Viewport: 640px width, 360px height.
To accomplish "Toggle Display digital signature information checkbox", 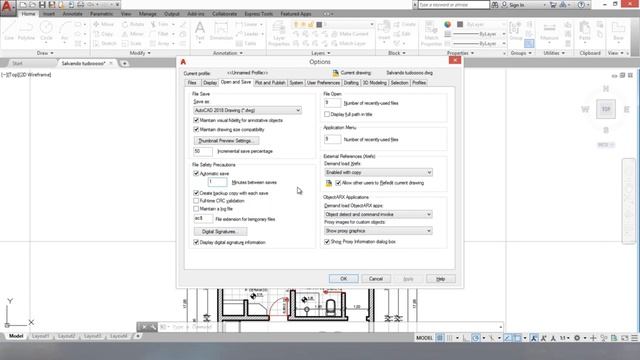I will [x=196, y=242].
